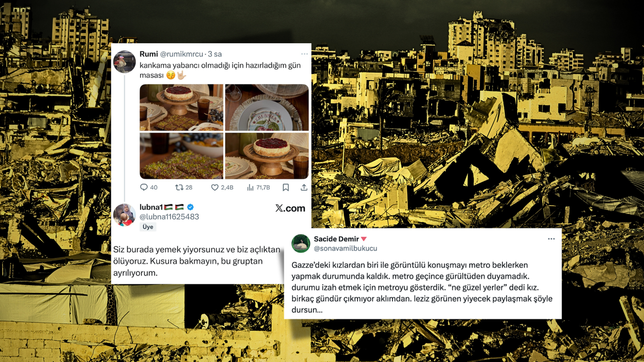Open the top-right plate photo
The width and height of the screenshot is (644, 362).
pos(267,108)
